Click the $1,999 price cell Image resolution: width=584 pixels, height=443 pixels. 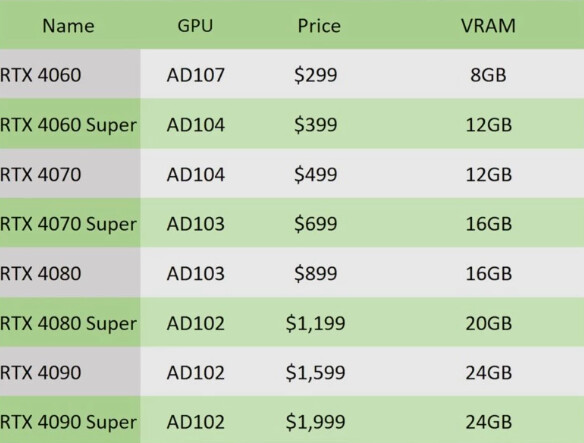point(315,422)
